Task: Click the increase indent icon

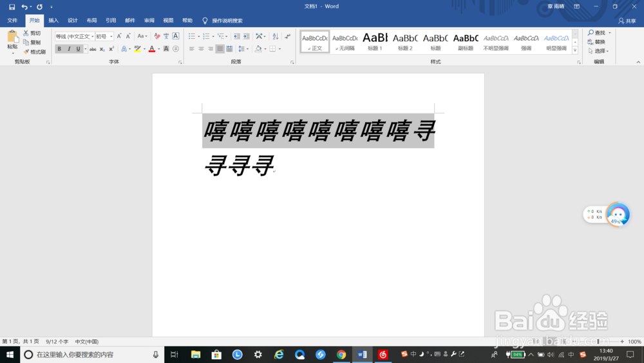Action: click(x=247, y=36)
